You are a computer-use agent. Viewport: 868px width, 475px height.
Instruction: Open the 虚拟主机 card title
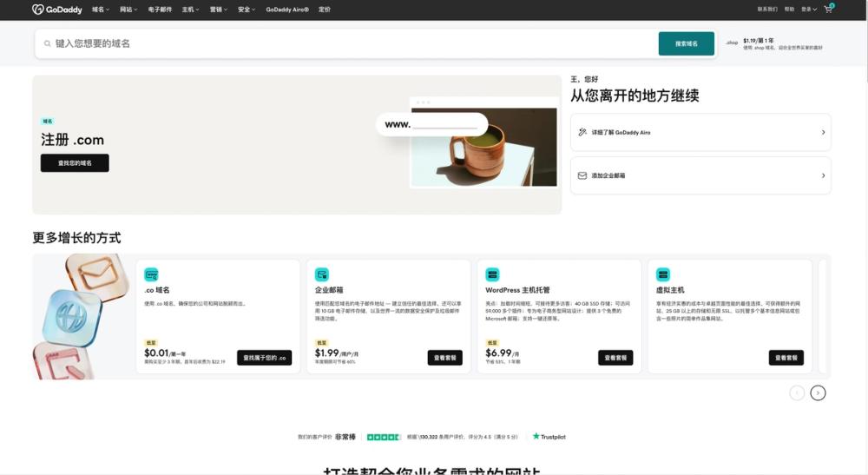[670, 290]
